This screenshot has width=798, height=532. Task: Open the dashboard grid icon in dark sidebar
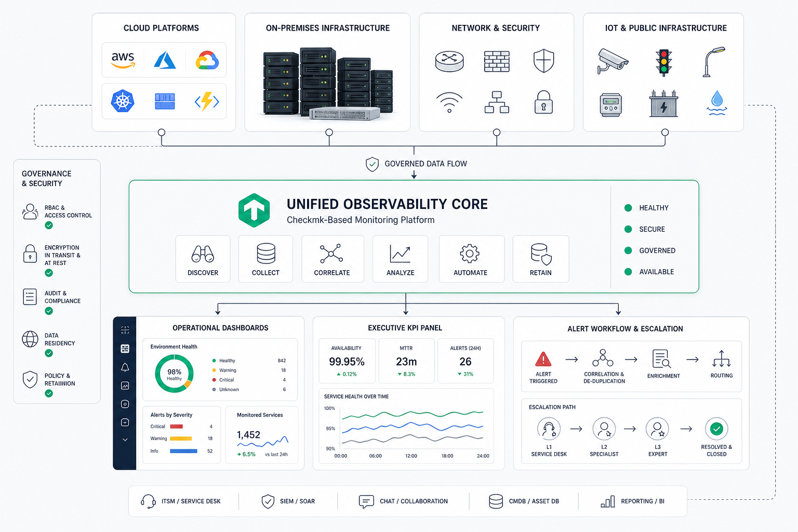tap(125, 349)
